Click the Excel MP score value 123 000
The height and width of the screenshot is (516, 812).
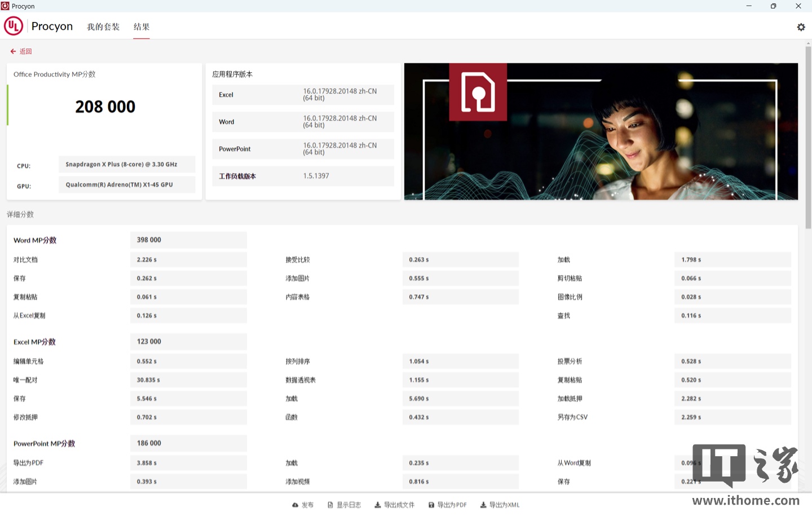coord(149,342)
